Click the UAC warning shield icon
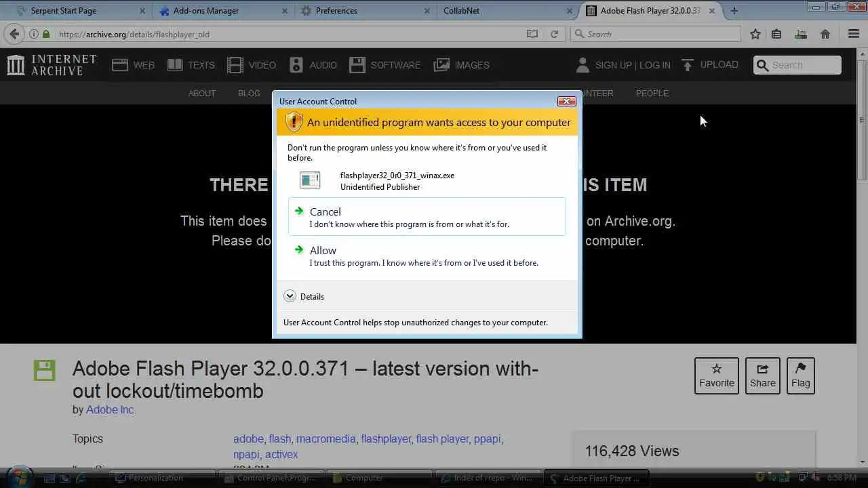The height and width of the screenshot is (488, 868). pyautogui.click(x=294, y=122)
